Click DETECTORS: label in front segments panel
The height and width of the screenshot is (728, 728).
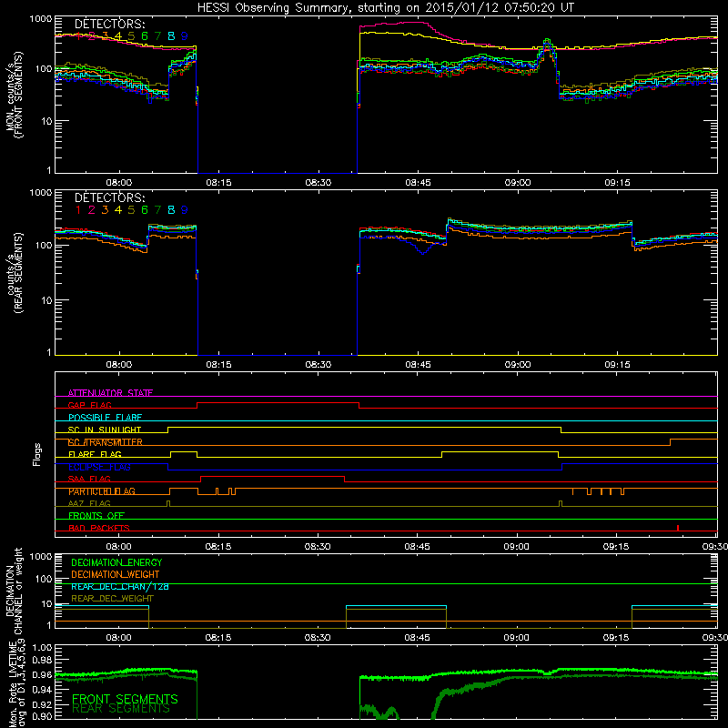pyautogui.click(x=109, y=24)
